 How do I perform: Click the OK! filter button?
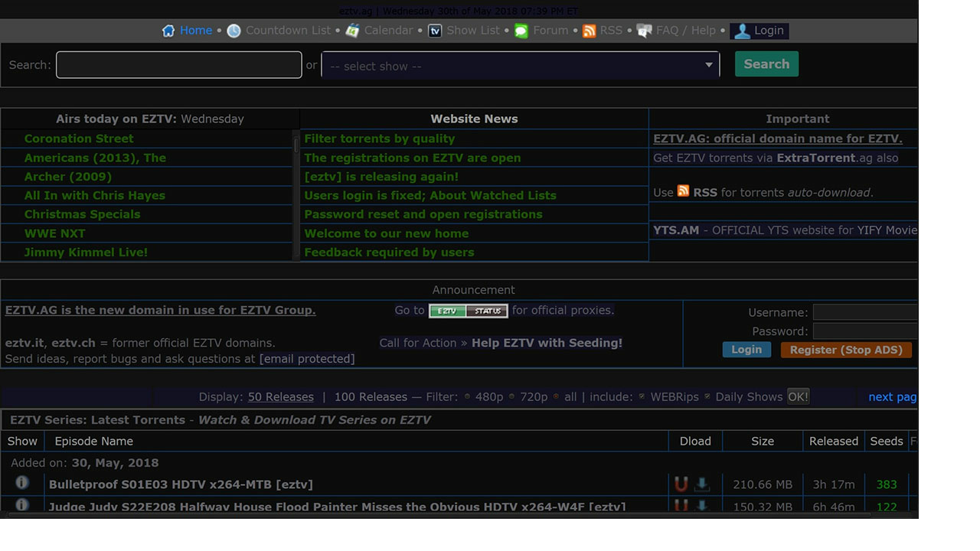click(798, 396)
